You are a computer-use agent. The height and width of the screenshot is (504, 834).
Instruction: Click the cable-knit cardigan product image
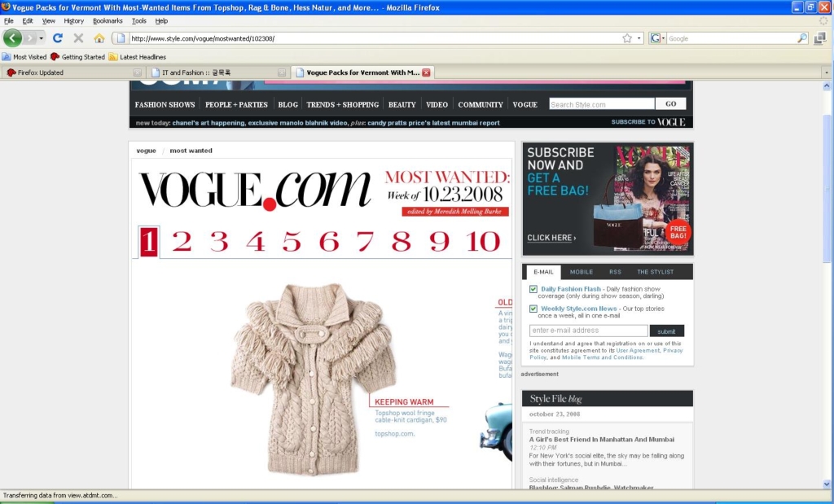(314, 379)
